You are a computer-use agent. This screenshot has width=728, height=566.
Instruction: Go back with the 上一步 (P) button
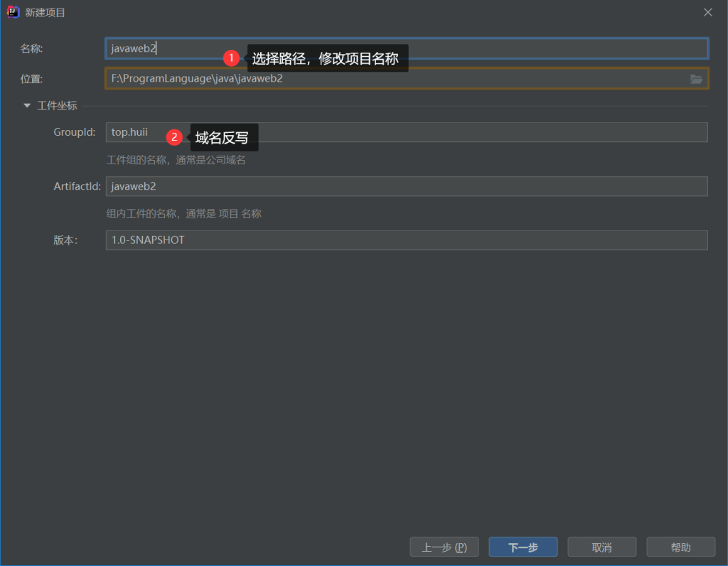(x=444, y=548)
